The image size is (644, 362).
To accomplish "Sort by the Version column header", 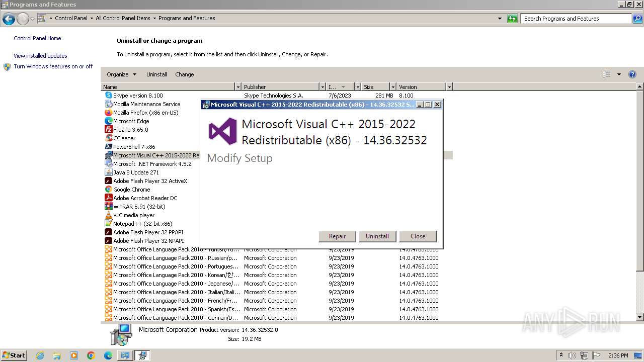I will tap(422, 87).
